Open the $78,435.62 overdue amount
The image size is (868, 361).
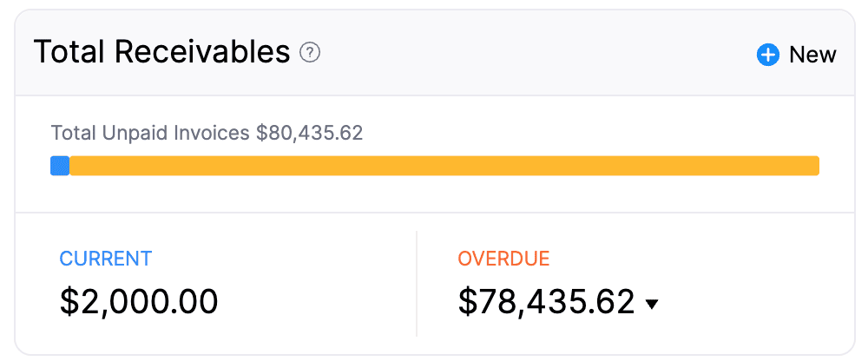547,301
